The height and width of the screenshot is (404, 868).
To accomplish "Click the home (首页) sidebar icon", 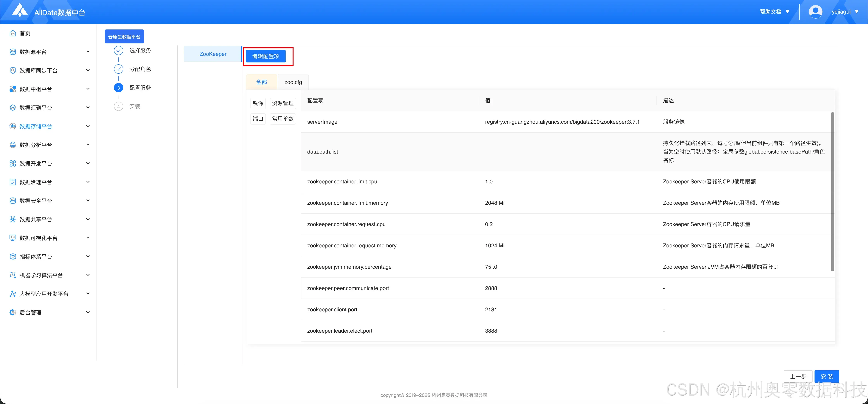I will pos(13,33).
